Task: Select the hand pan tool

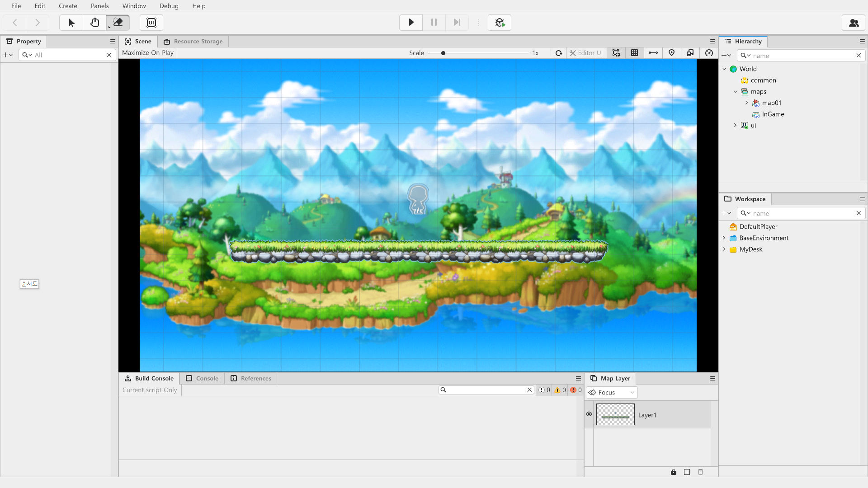Action: coord(94,23)
